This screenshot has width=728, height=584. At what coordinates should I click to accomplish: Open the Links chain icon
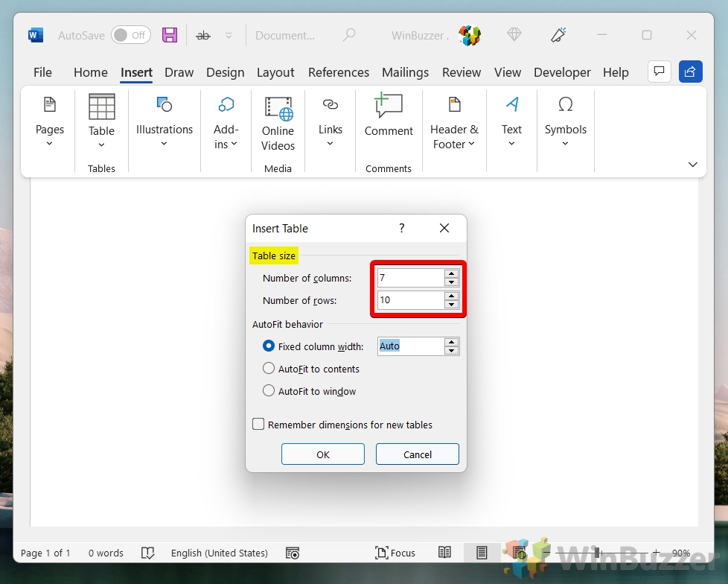[x=330, y=104]
